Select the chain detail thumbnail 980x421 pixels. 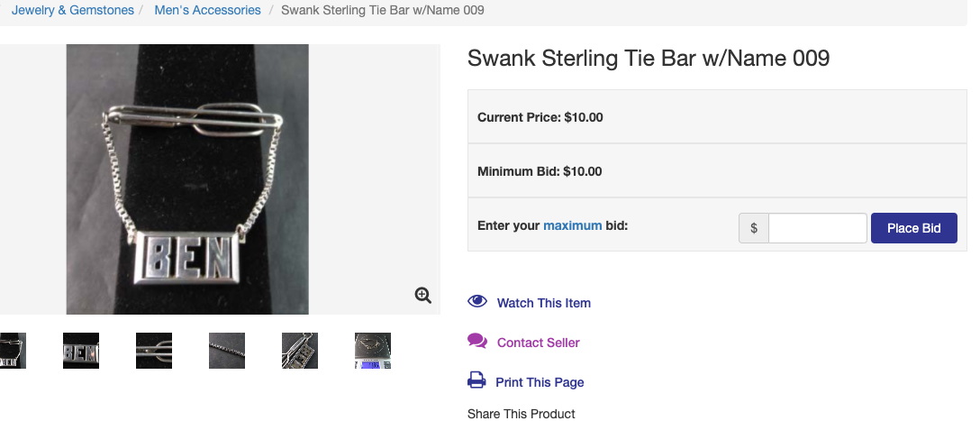click(227, 351)
